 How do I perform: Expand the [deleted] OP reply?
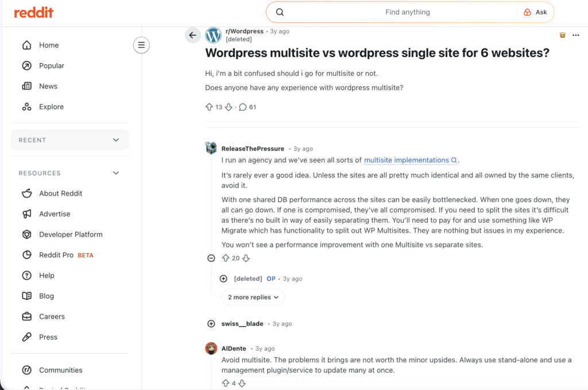[223, 279]
